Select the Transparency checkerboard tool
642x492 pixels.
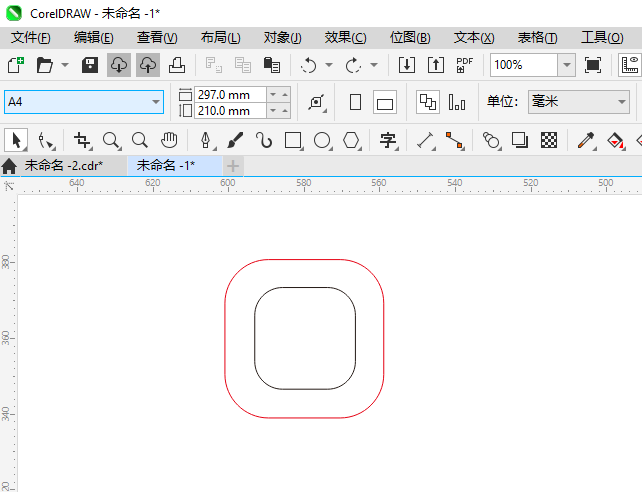click(x=549, y=140)
